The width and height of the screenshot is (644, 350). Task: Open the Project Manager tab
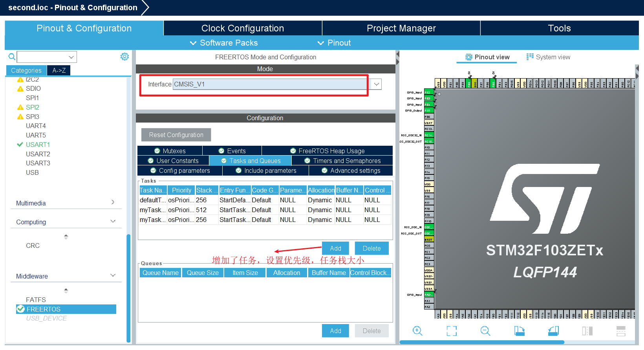pos(401,28)
